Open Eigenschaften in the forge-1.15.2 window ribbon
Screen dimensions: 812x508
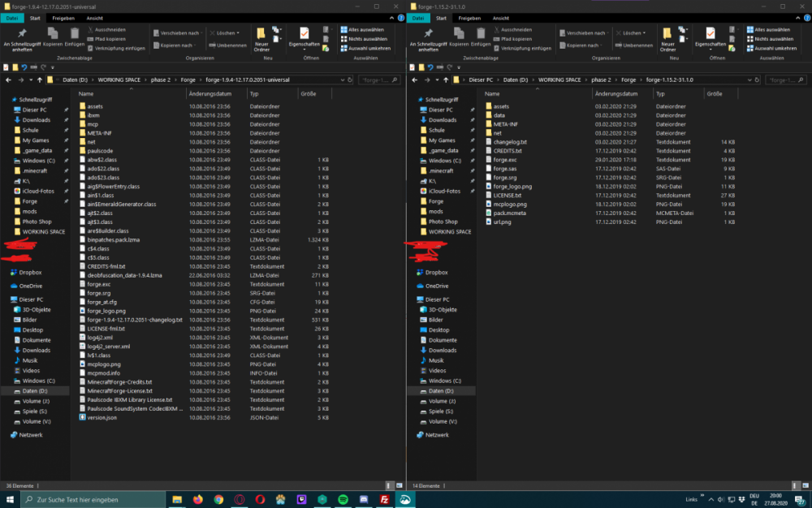pyautogui.click(x=710, y=39)
